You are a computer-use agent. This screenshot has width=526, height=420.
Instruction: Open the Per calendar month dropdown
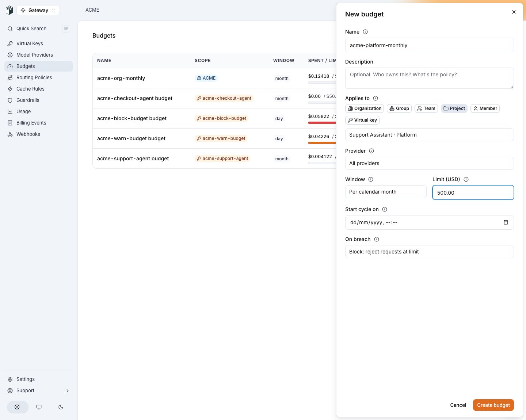[386, 192]
